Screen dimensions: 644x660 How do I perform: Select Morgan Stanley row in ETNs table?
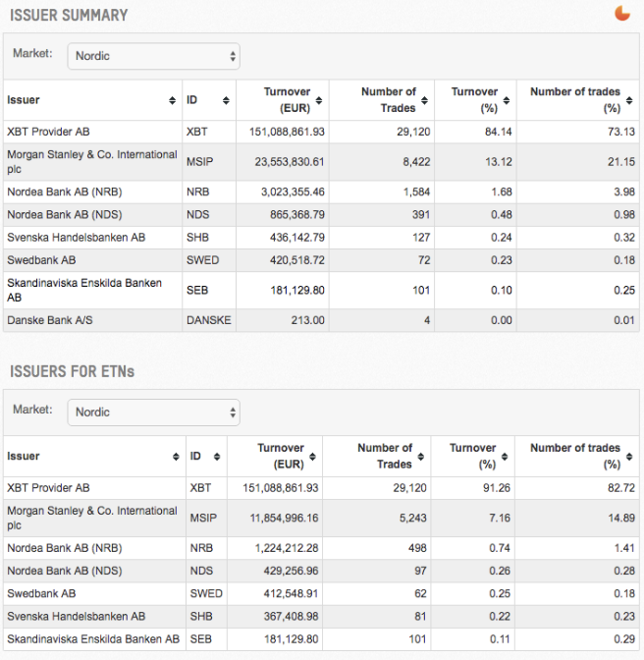(x=91, y=518)
